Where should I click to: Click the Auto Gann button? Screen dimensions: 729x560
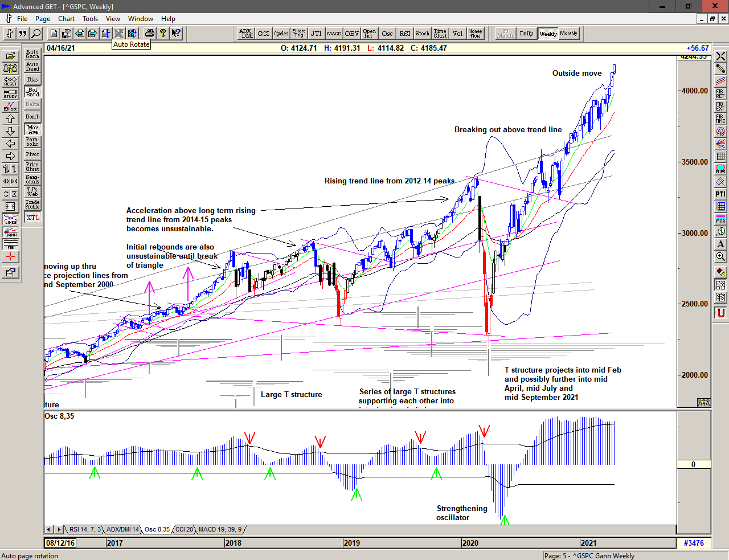[x=32, y=54]
